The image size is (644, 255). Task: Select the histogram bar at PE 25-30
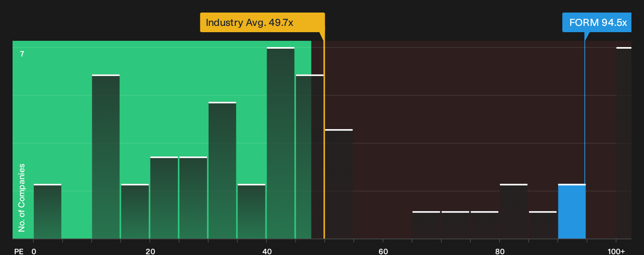(x=193, y=198)
